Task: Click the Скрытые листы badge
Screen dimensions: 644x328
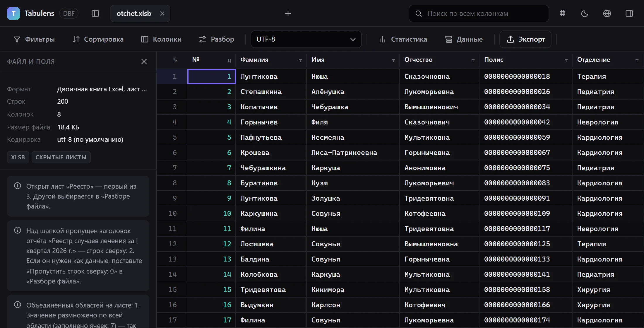Action: pos(61,157)
